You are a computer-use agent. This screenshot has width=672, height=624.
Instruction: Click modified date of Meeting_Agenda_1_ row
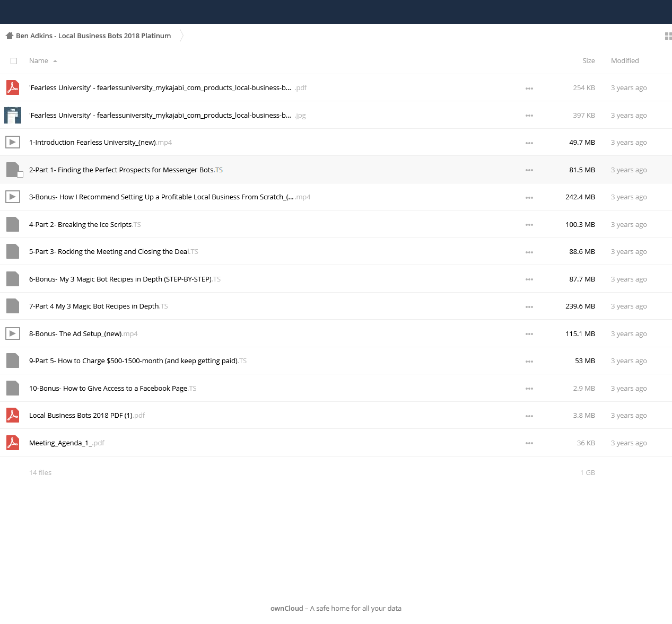(x=629, y=443)
